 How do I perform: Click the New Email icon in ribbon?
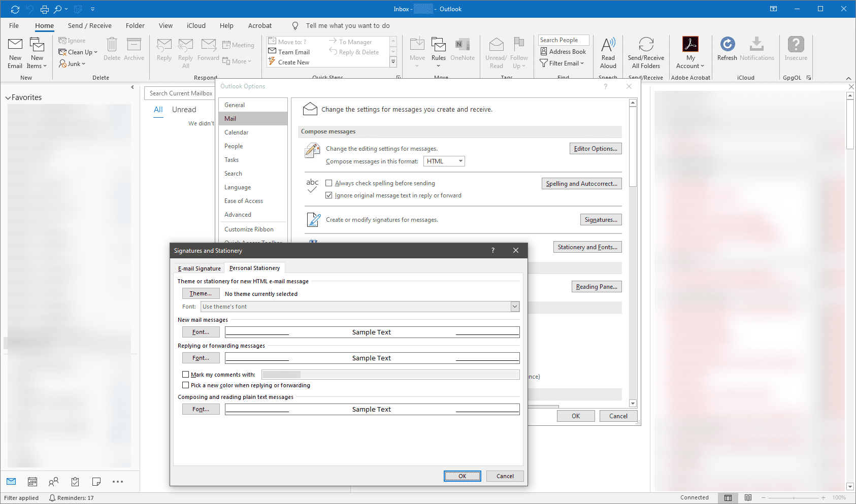tap(15, 53)
